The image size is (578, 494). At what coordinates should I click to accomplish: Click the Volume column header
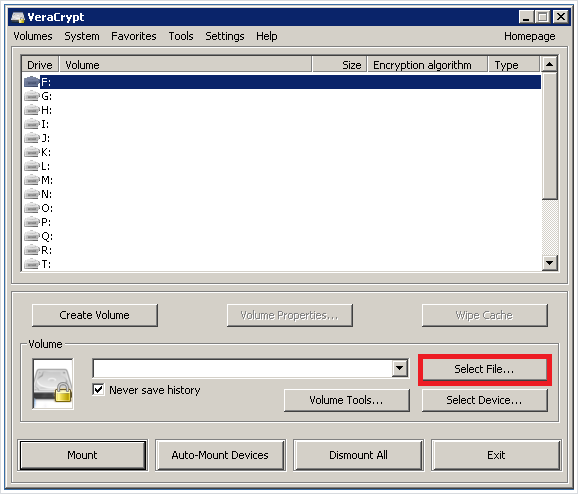point(186,65)
